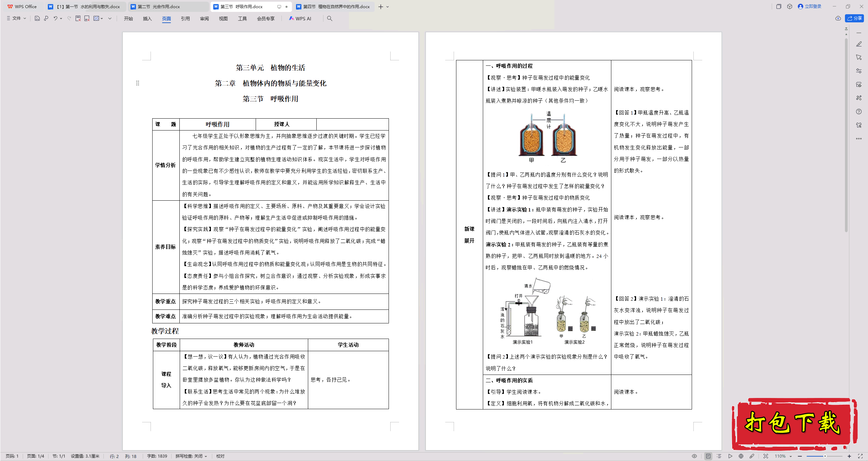
Task: Expand the undo history arrow
Action: click(61, 18)
